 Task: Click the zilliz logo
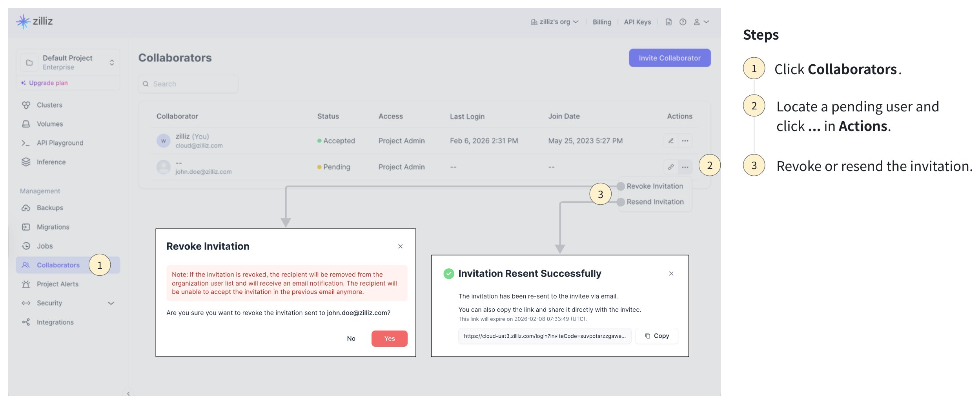pos(35,21)
